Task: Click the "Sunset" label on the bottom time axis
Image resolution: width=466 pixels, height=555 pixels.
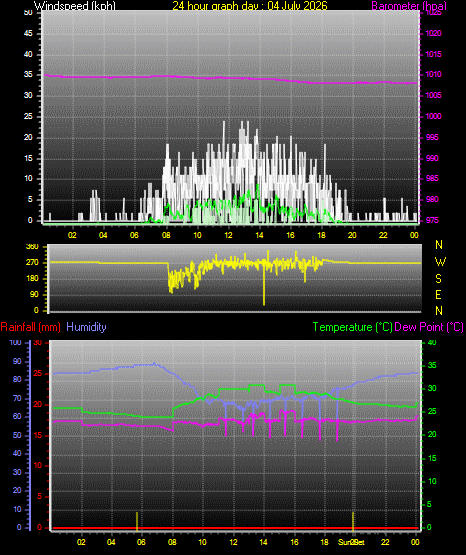Action: pyautogui.click(x=351, y=542)
